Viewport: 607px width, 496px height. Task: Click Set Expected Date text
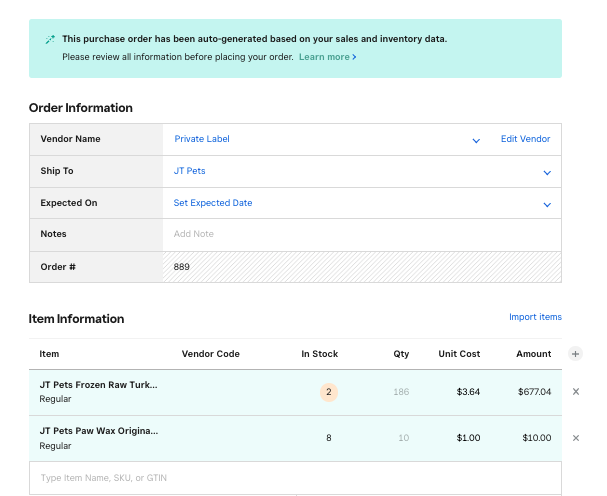[213, 203]
